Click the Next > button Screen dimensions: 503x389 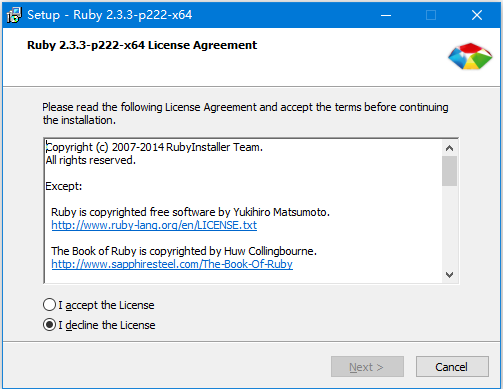[x=367, y=367]
